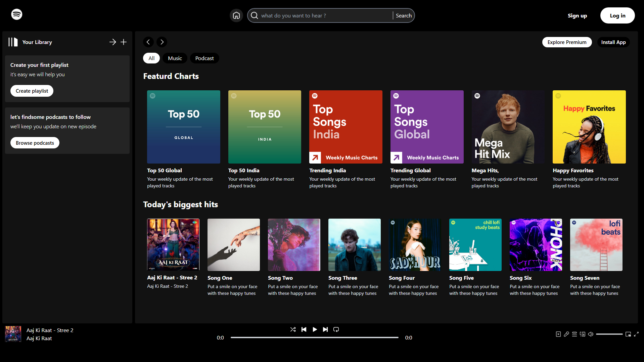
Task: Open the miniplayer icon
Action: click(x=628, y=334)
